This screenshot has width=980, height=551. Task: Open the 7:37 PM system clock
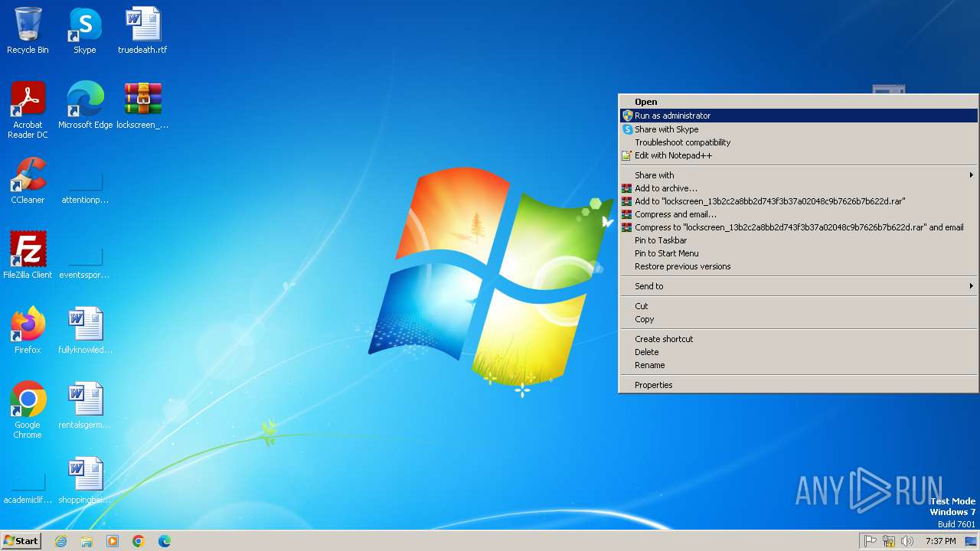(940, 541)
